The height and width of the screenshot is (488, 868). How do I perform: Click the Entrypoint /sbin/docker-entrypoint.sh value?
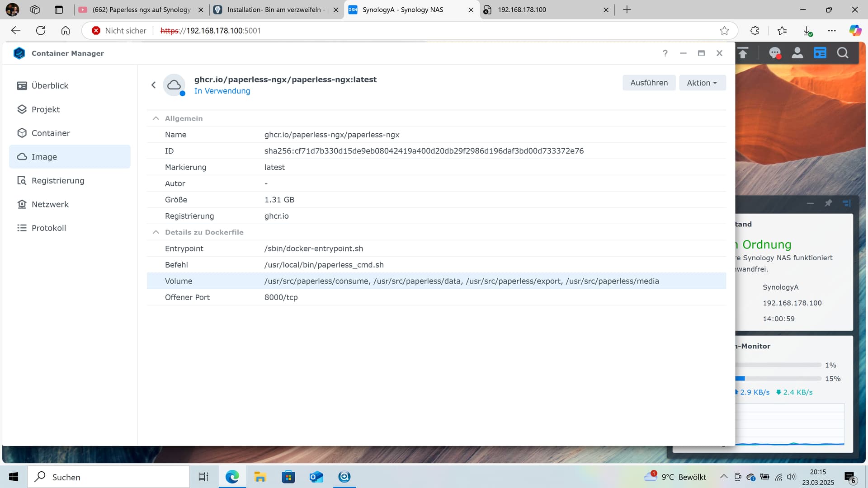click(313, 249)
